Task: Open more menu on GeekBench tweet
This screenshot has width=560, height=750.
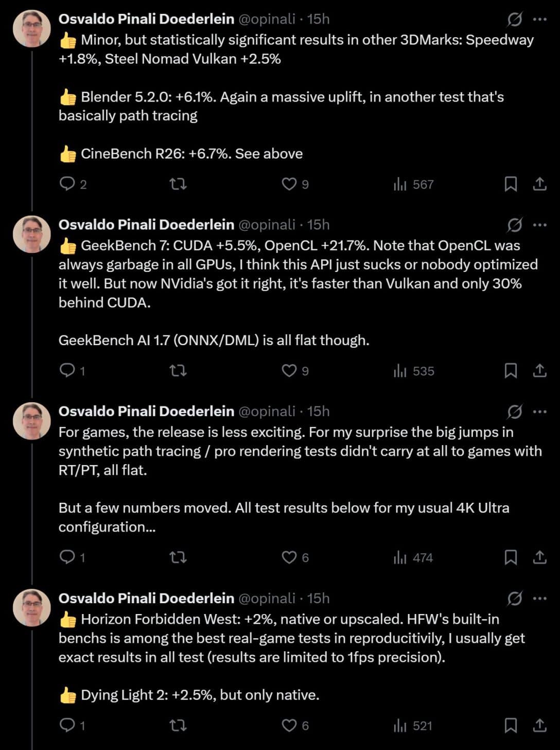Action: click(539, 225)
